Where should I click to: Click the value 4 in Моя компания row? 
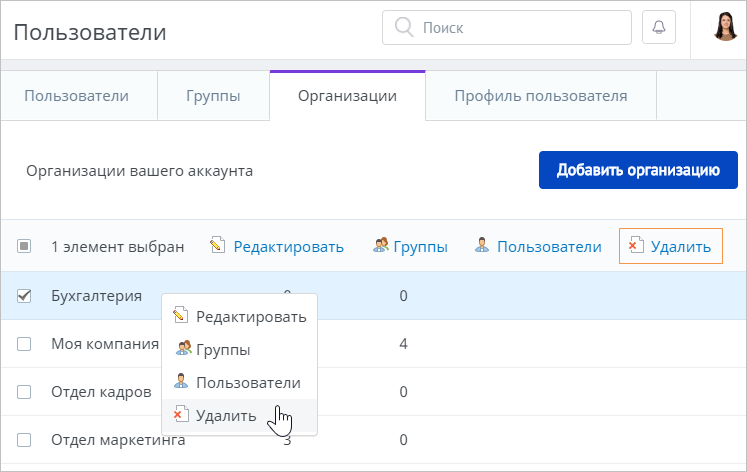click(x=404, y=344)
